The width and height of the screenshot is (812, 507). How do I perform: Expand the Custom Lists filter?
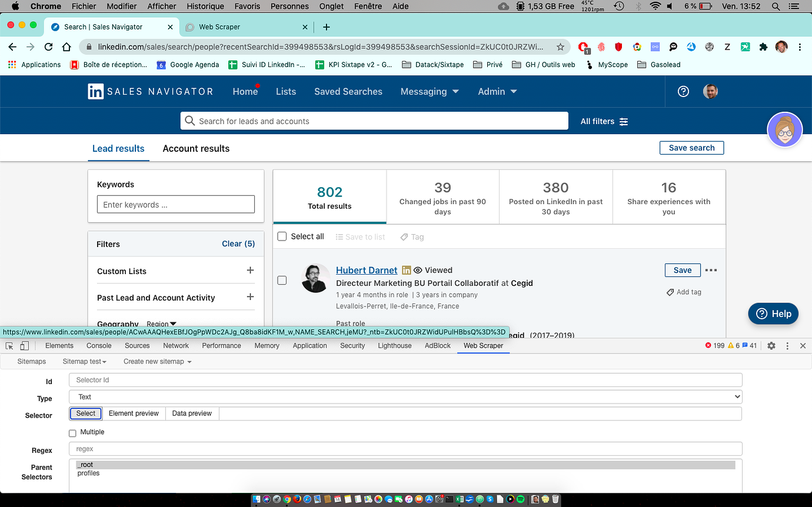coord(250,271)
